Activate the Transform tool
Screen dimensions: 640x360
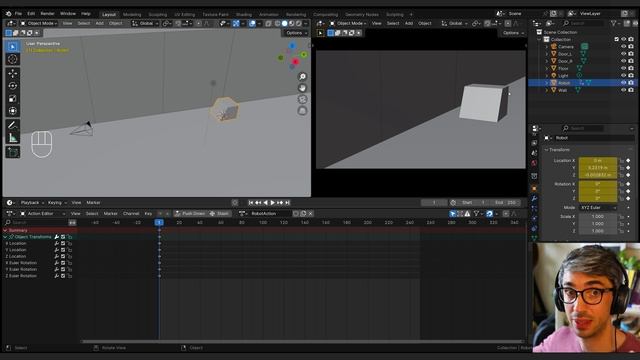pos(13,111)
